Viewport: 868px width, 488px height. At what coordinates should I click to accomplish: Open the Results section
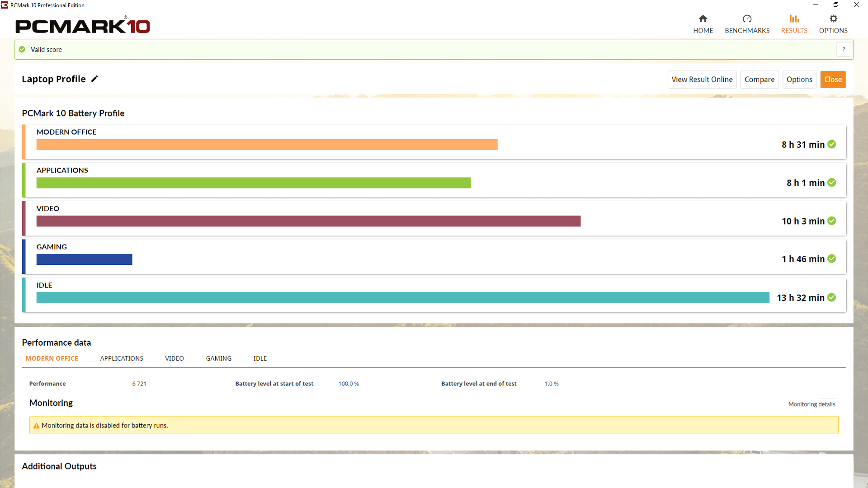pos(794,23)
